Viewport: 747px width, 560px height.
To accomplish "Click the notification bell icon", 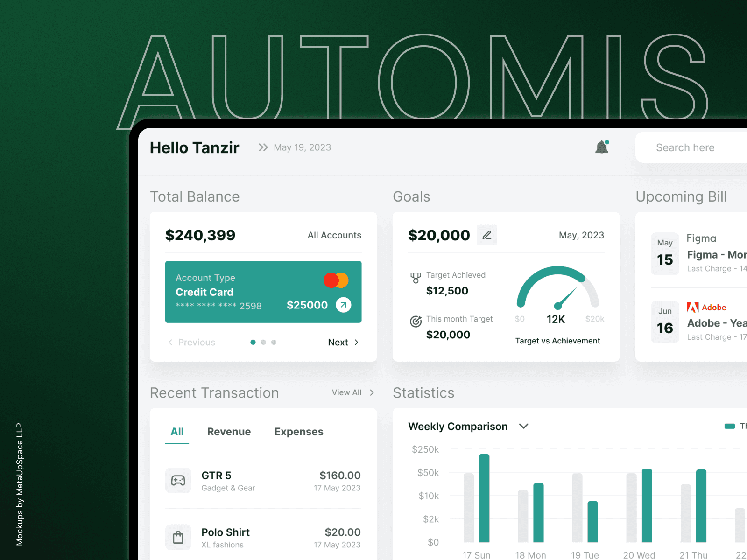I will tap(602, 147).
